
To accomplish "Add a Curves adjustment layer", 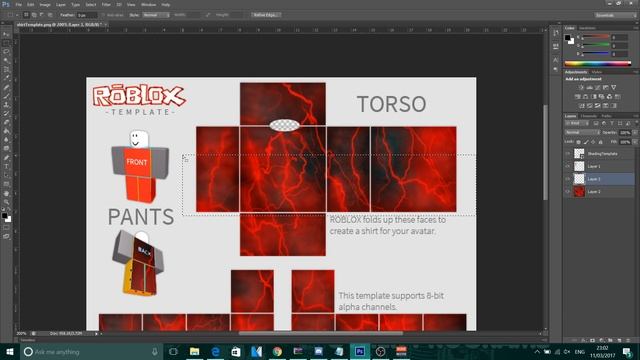I will click(x=598, y=87).
